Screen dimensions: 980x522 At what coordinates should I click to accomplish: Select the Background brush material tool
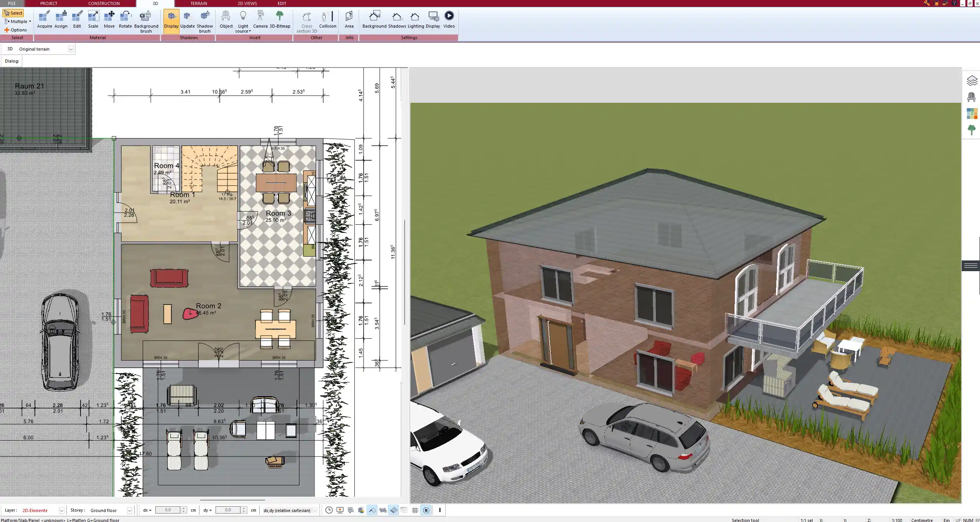pos(145,19)
